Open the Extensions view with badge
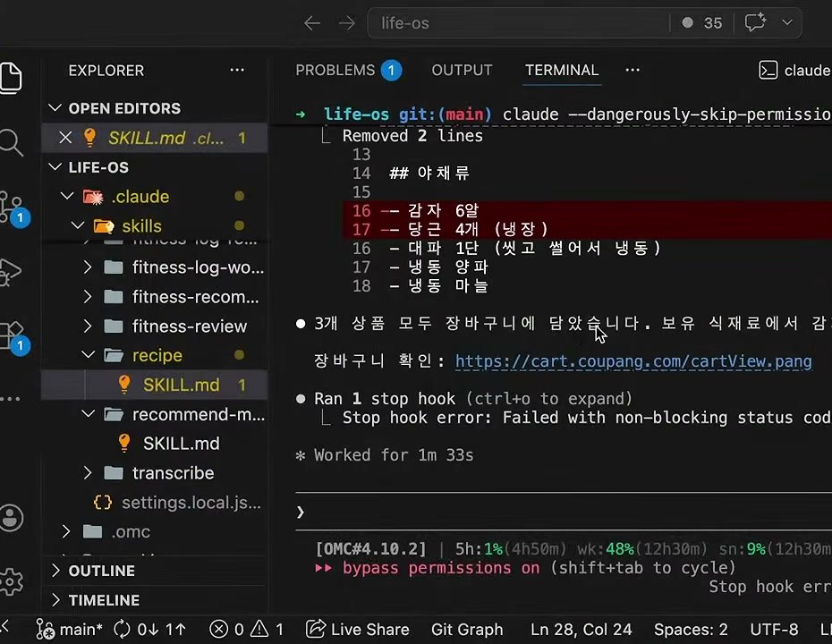This screenshot has width=832, height=644. click(13, 337)
